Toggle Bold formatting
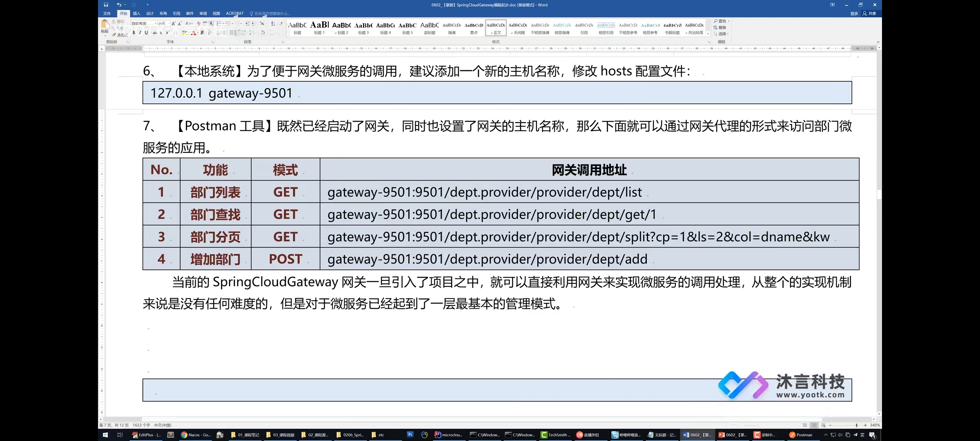The height and width of the screenshot is (441, 980). pos(134,33)
